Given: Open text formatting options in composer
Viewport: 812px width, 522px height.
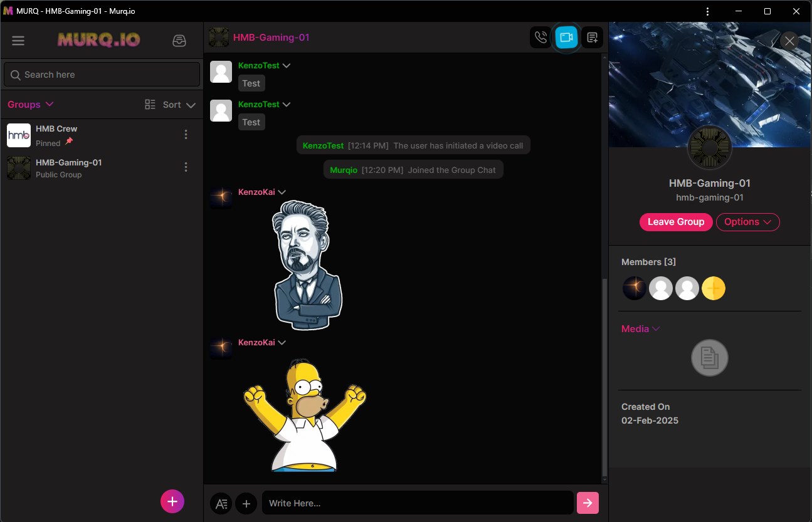Looking at the screenshot, I should pyautogui.click(x=221, y=503).
